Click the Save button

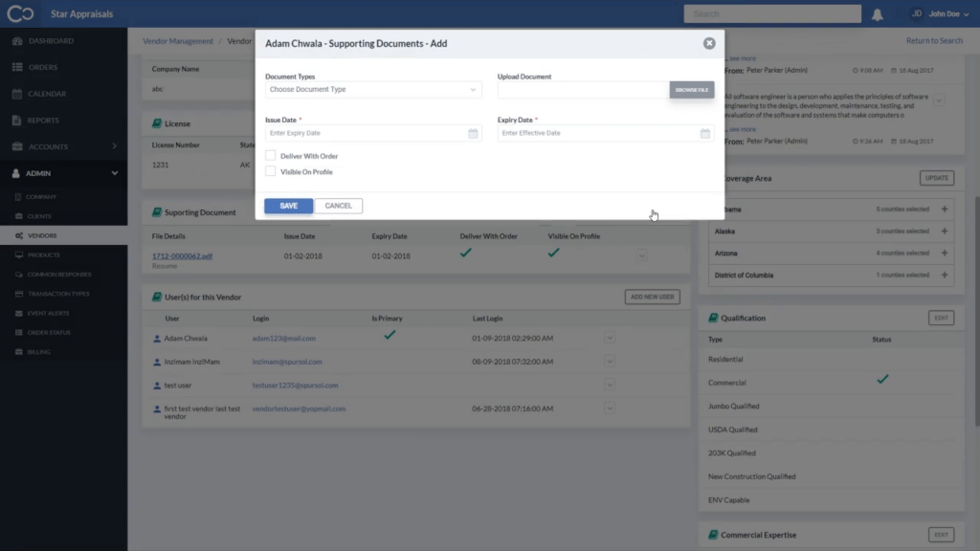coord(288,206)
